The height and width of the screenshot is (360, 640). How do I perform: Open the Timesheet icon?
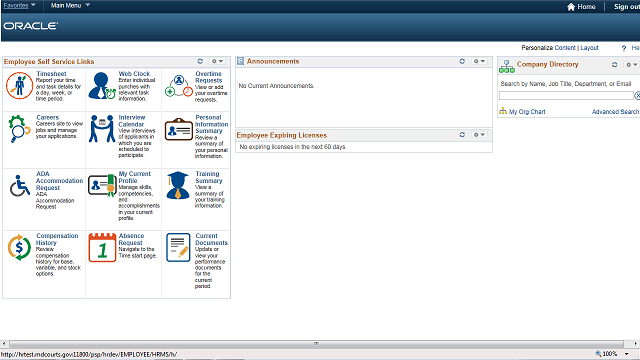(19, 86)
